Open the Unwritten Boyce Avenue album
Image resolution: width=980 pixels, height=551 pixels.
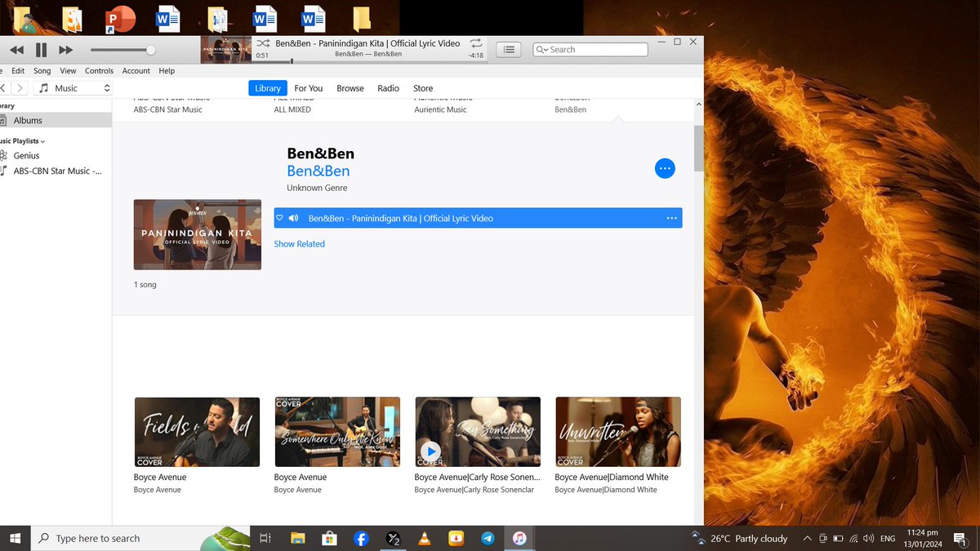pyautogui.click(x=618, y=432)
